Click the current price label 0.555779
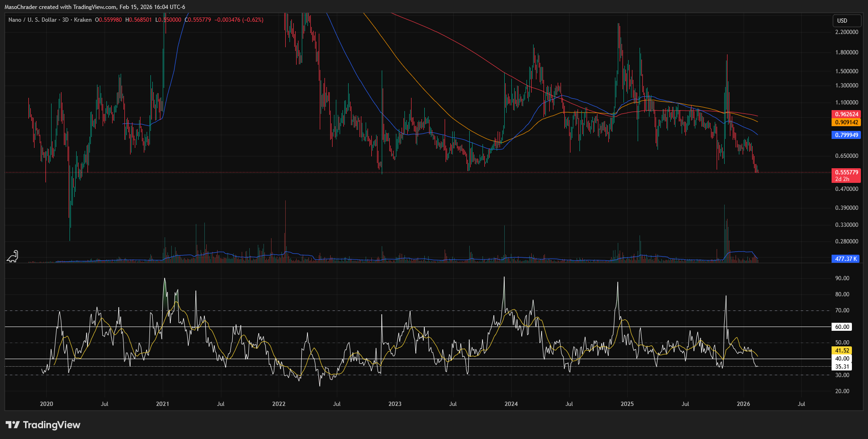The image size is (868, 439). pos(846,172)
